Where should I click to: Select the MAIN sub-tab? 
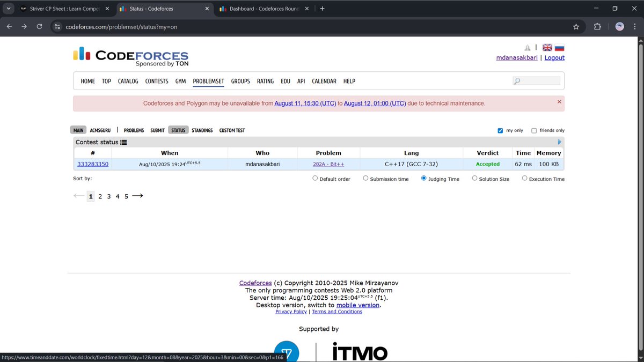[x=78, y=130]
